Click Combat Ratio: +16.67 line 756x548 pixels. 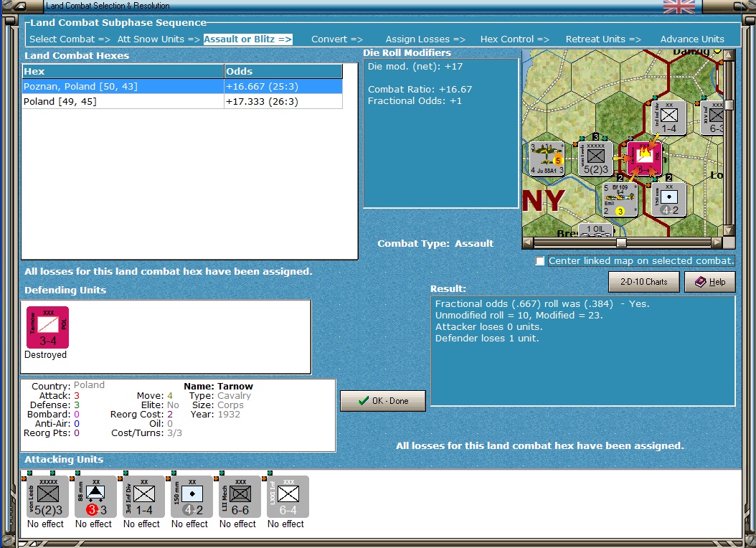point(420,89)
